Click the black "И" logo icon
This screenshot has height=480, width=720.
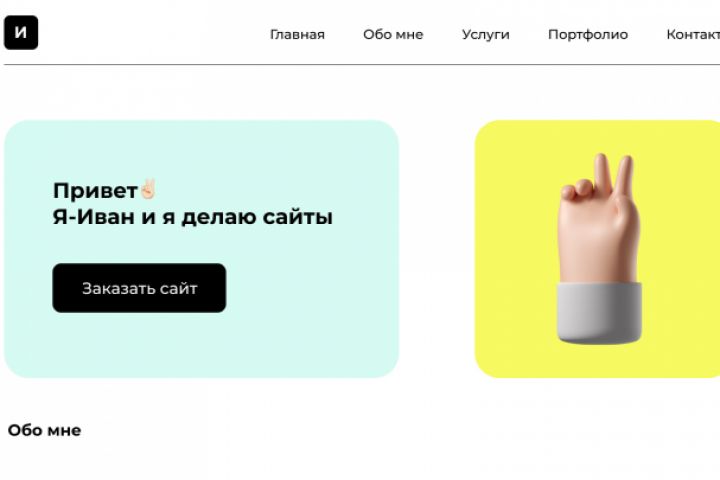[21, 33]
